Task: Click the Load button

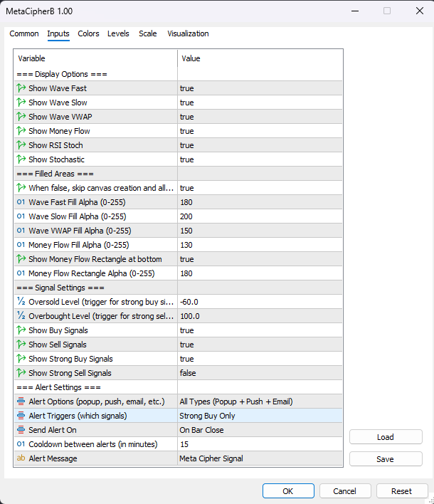Action: coord(386,437)
